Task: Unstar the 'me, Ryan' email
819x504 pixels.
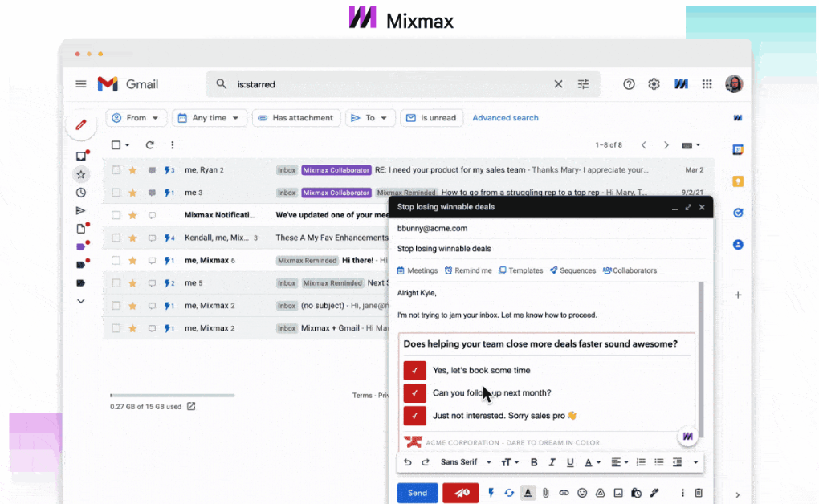Action: tap(132, 170)
